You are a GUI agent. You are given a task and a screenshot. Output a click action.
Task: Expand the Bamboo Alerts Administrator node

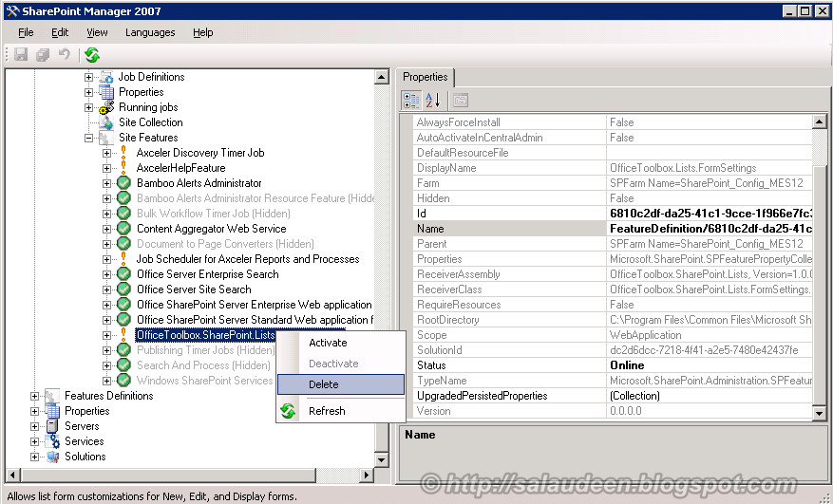click(x=106, y=183)
